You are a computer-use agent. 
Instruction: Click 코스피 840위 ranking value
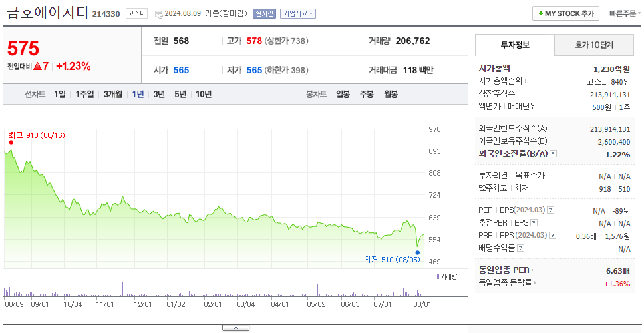click(x=609, y=81)
